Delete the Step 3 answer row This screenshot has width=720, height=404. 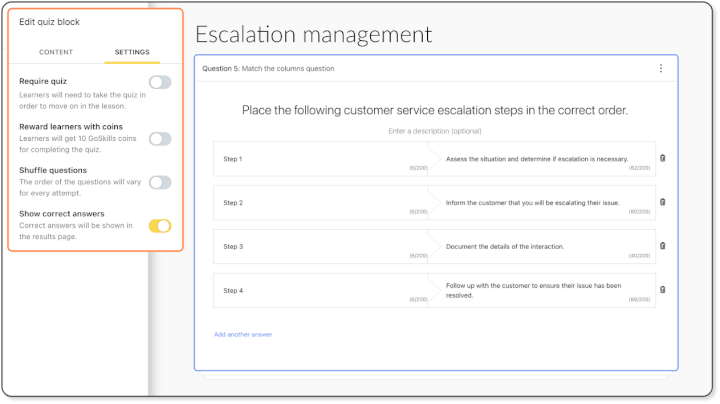[x=662, y=246]
